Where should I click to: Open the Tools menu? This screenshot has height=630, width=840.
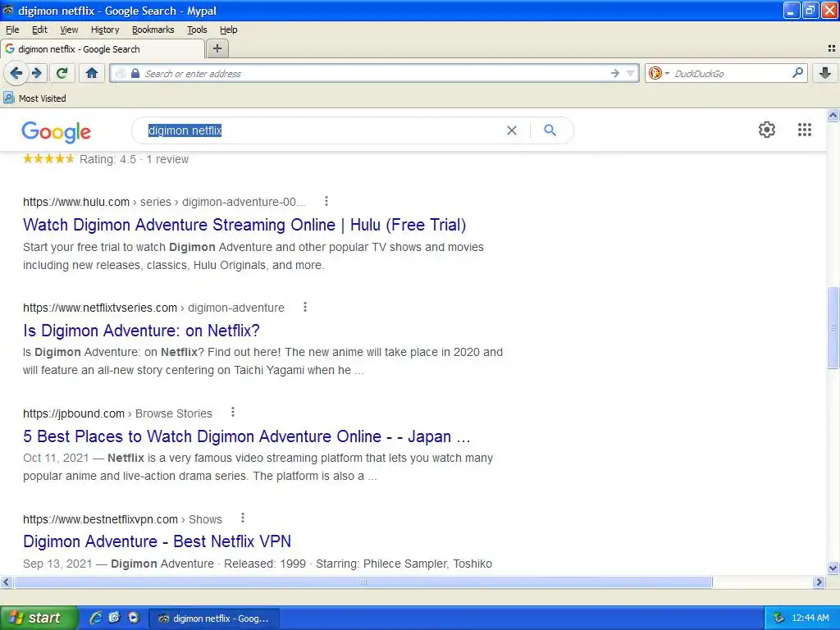[197, 30]
